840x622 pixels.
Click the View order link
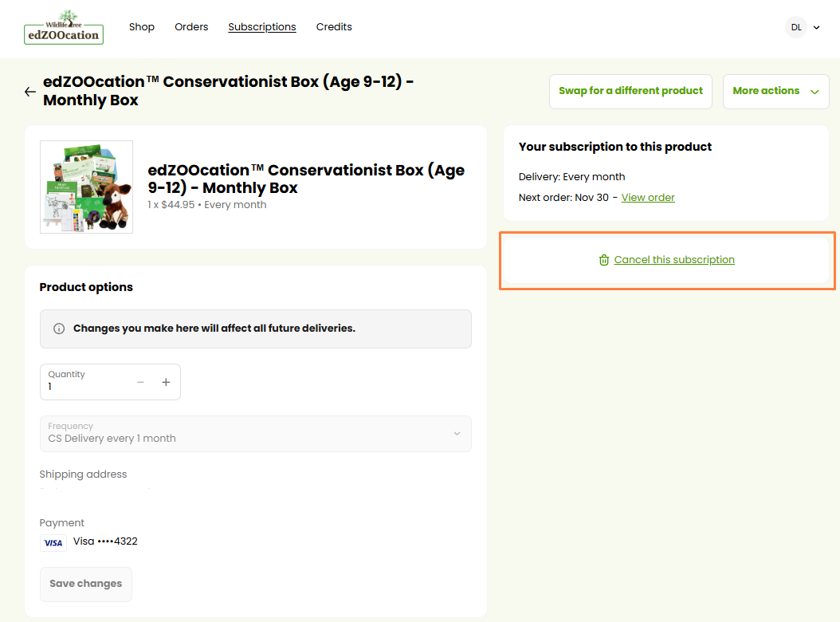pos(648,198)
